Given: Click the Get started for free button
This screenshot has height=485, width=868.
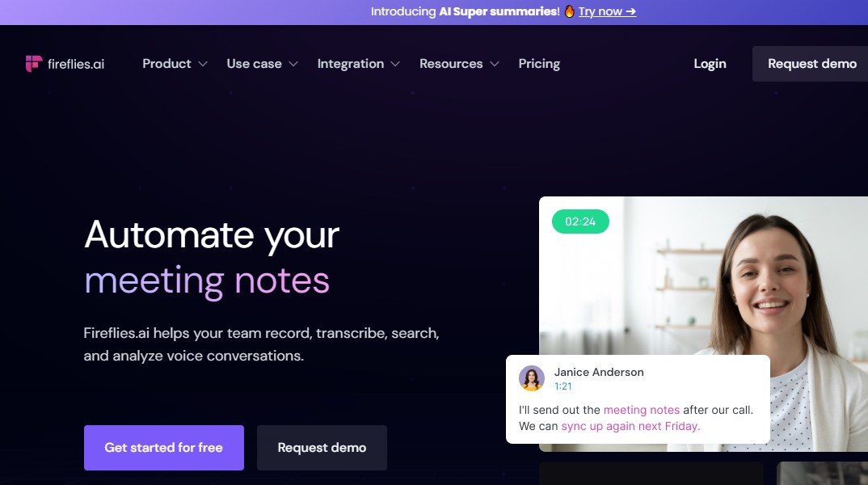Looking at the screenshot, I should point(163,448).
